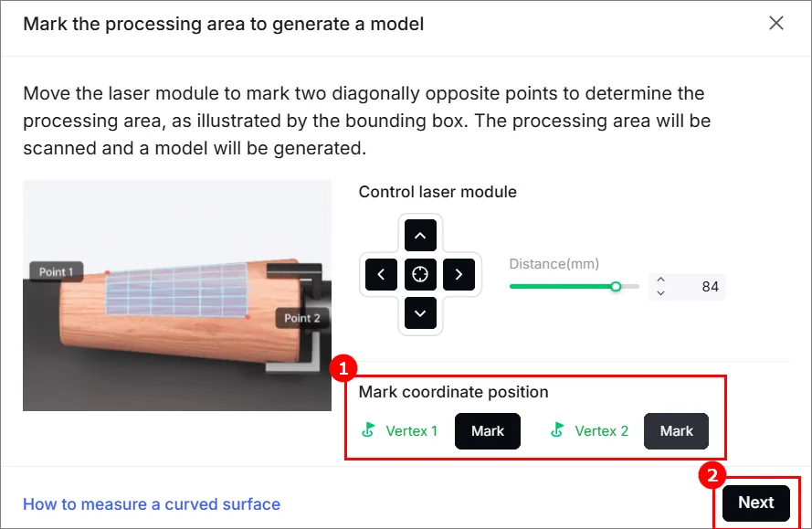The width and height of the screenshot is (812, 529).
Task: Click the wooden cylinder preview image
Action: 177,295
